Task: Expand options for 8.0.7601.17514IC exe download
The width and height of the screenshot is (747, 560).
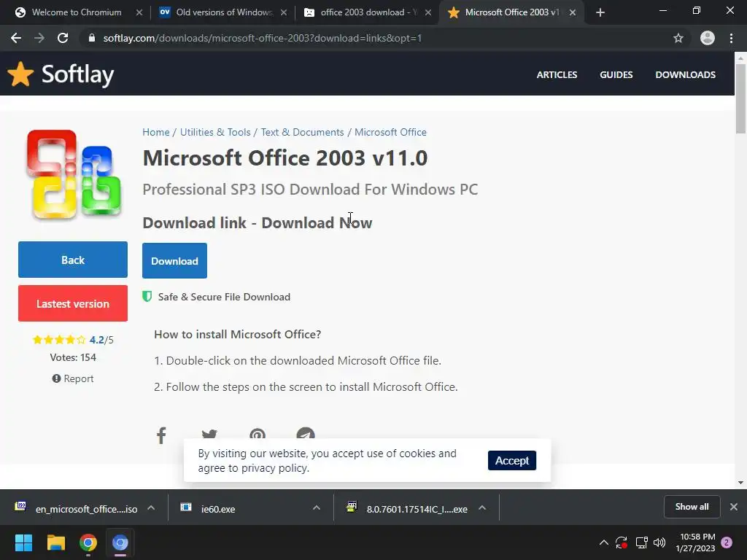Action: pos(482,507)
